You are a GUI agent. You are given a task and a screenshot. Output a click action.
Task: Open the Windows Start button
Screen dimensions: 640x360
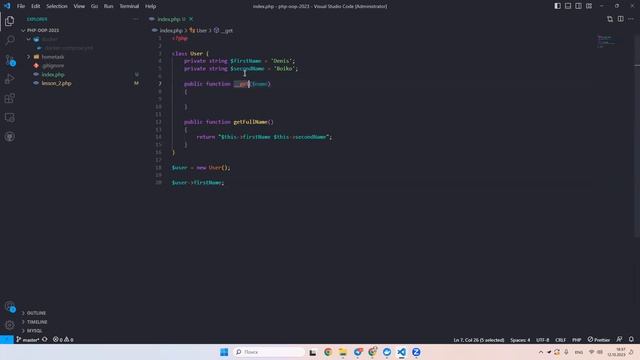coord(224,352)
